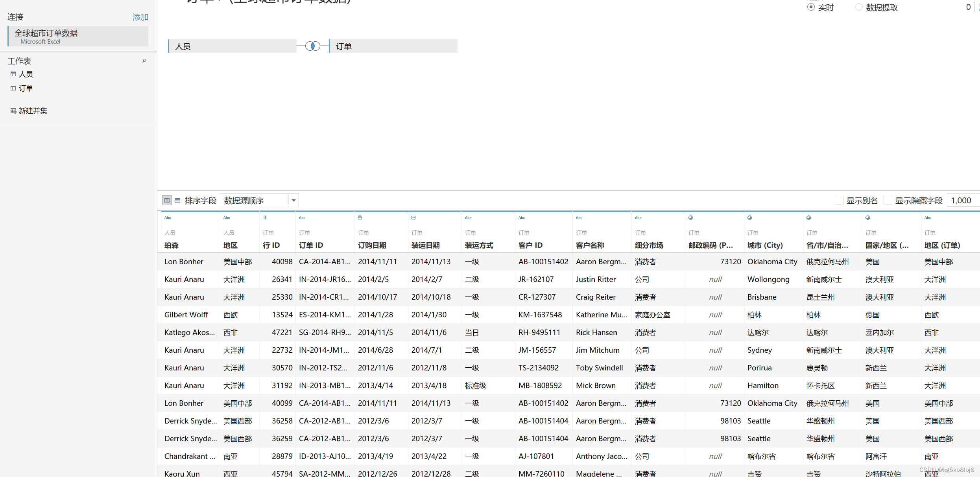Image resolution: width=980 pixels, height=477 pixels.
Task: Click the cell Jim Mitchum
Action: [x=598, y=350]
